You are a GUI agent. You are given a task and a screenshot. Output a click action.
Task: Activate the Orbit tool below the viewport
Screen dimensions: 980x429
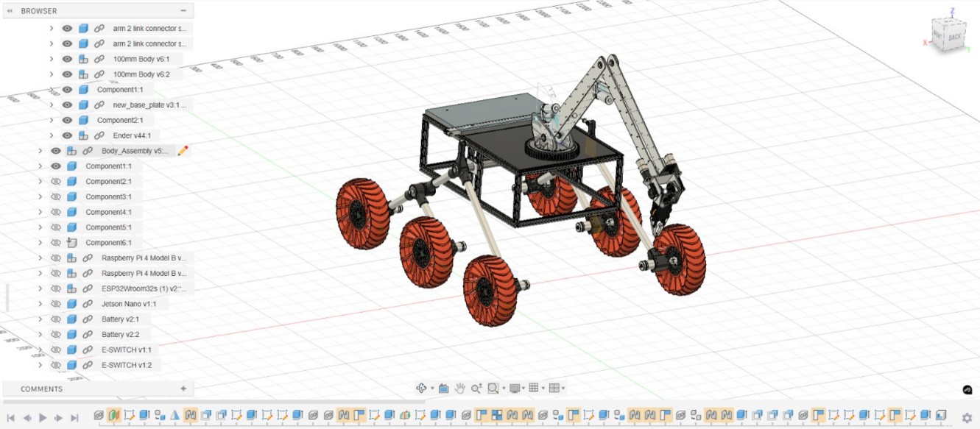pos(421,388)
